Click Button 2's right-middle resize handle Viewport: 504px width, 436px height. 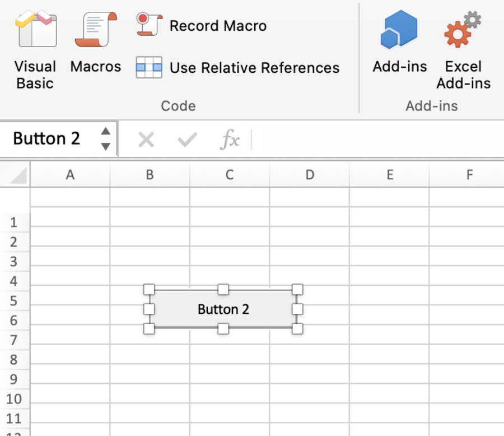(x=297, y=309)
